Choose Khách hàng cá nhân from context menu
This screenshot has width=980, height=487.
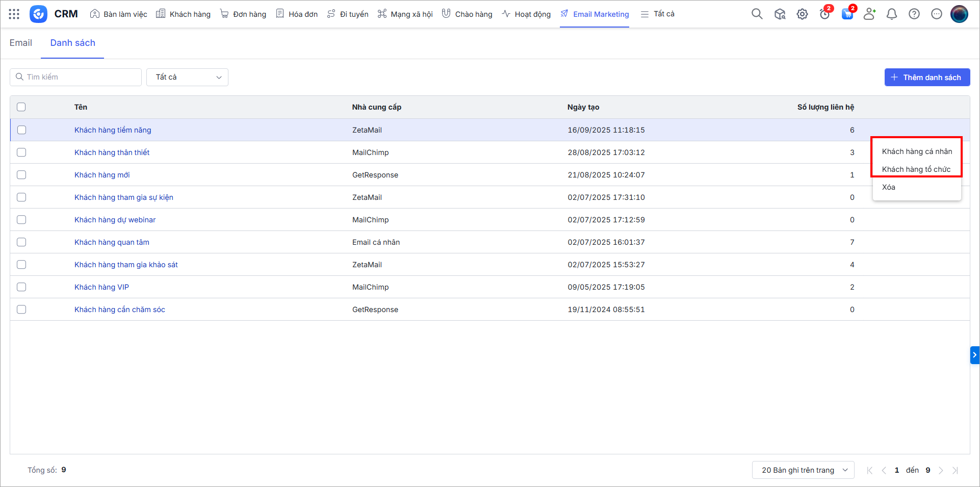917,151
